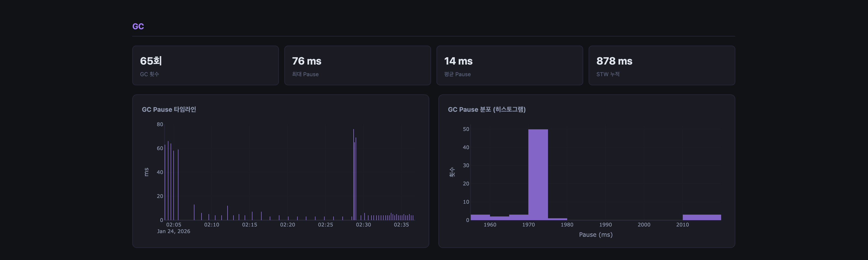This screenshot has height=260, width=868.
Task: Click the GC Pause 분포 히스토그램 title
Action: coord(487,109)
